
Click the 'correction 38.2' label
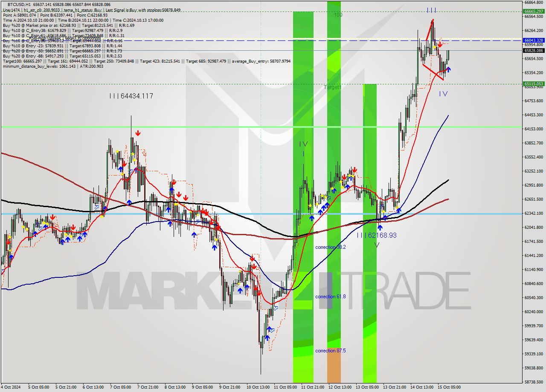(x=331, y=247)
